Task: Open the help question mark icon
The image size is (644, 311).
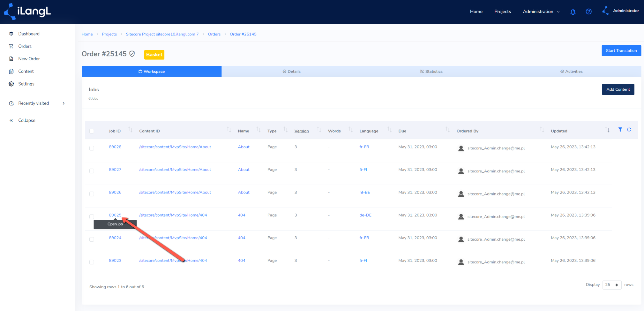Action: [589, 11]
